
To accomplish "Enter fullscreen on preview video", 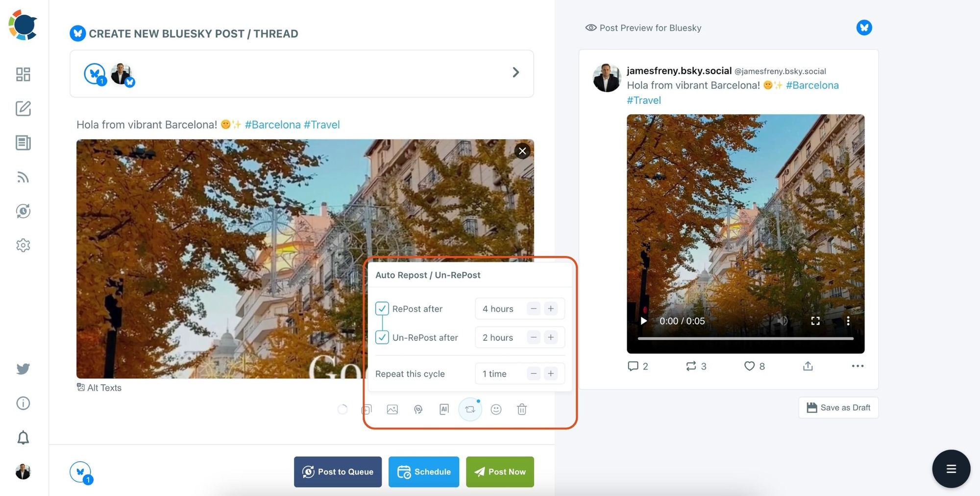I will (x=815, y=321).
